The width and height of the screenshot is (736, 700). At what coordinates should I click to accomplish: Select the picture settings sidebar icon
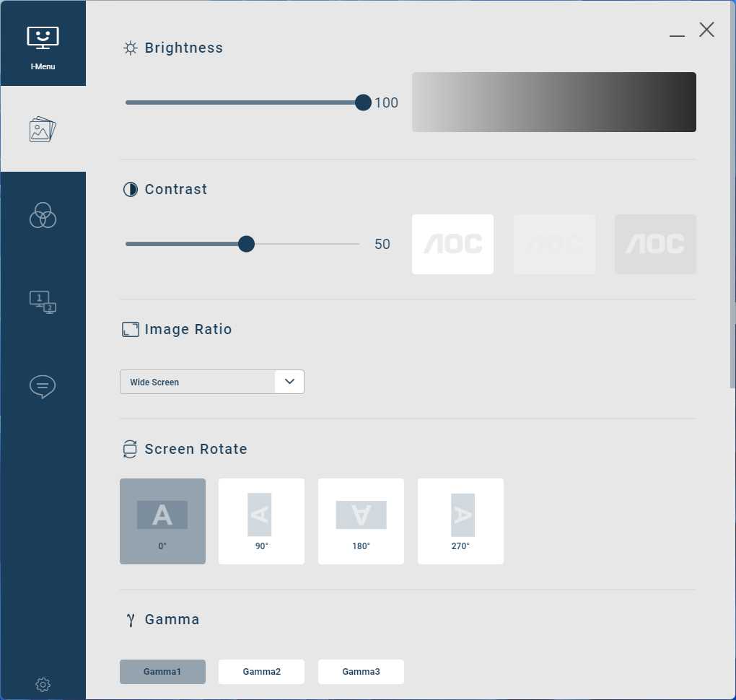click(43, 129)
